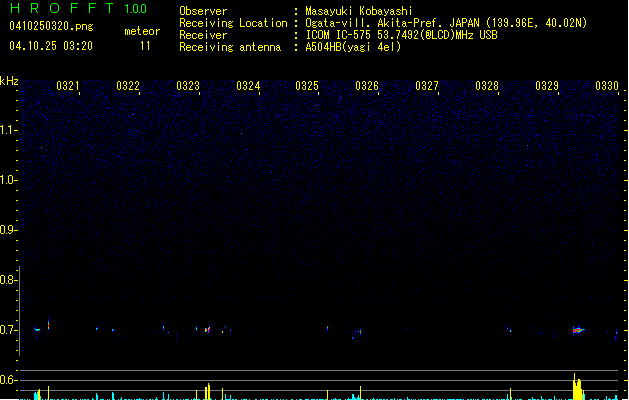The height and width of the screenshot is (400, 629).
Task: Click the 1.1 kHz frequency label
Action: 8,130
